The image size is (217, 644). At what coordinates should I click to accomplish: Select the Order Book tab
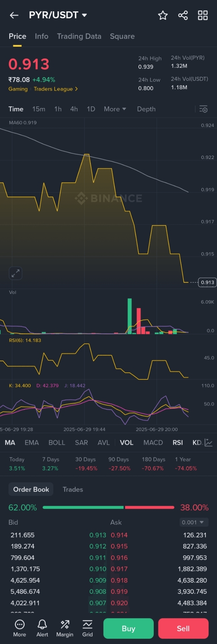(31, 489)
